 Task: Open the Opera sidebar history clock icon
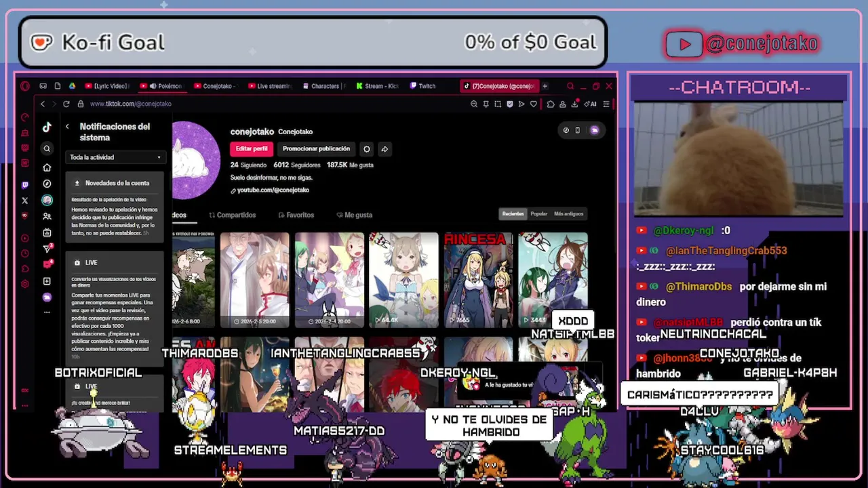(25, 253)
